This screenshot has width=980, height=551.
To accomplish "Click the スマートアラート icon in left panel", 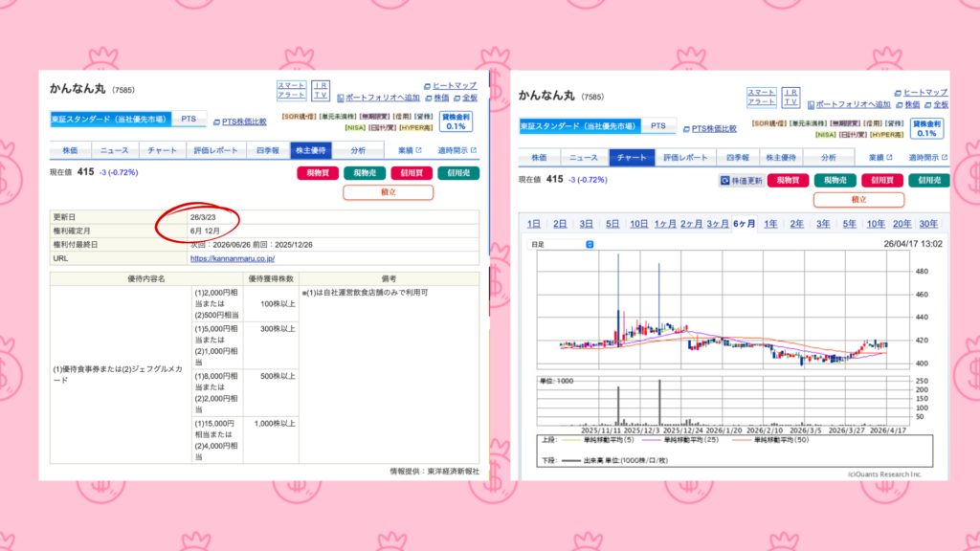I will [x=291, y=91].
